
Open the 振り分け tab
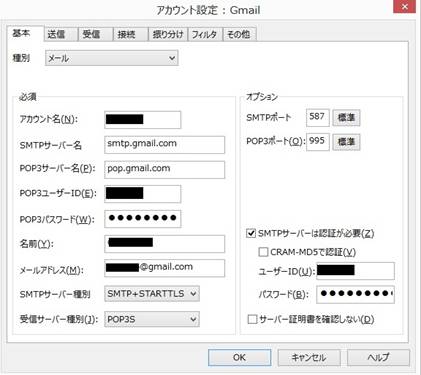(168, 34)
